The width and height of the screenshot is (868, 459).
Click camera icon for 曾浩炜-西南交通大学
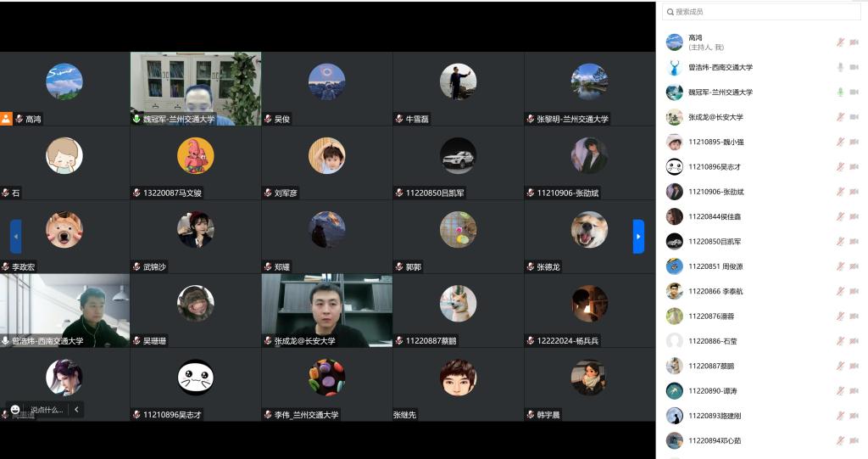coord(854,67)
